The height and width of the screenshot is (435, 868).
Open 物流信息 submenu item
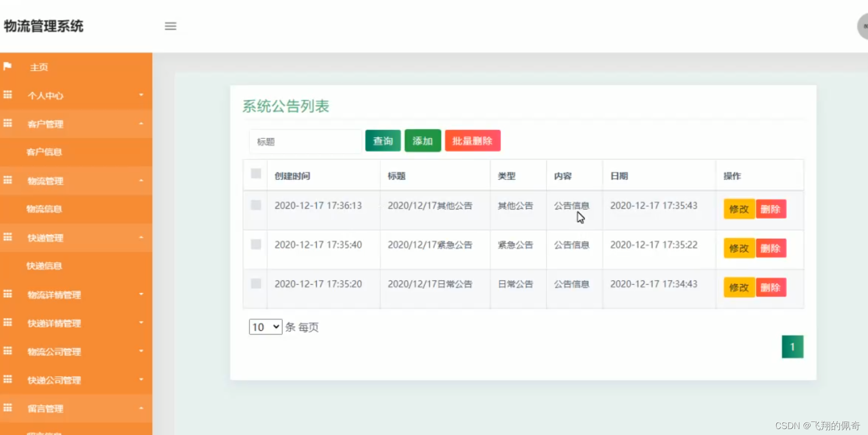point(44,209)
